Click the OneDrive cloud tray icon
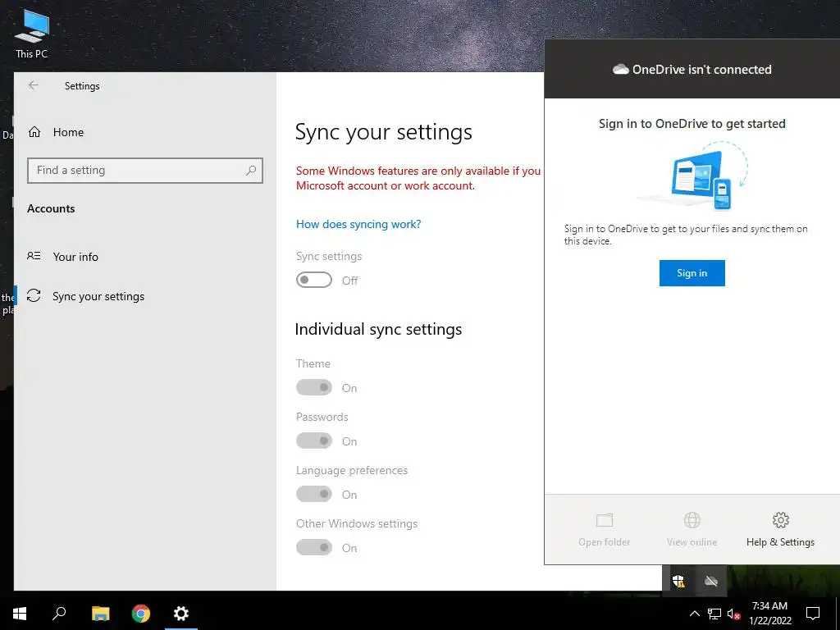 point(711,581)
